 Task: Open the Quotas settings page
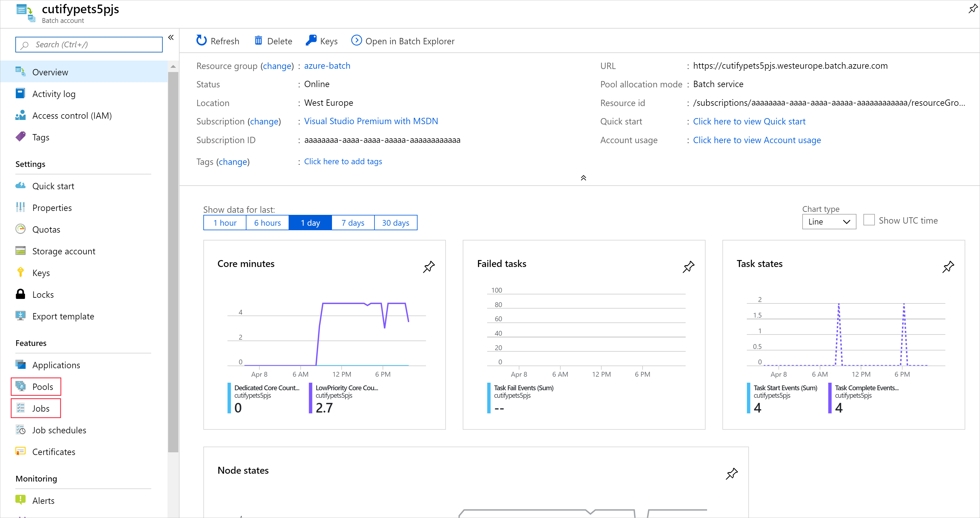46,229
